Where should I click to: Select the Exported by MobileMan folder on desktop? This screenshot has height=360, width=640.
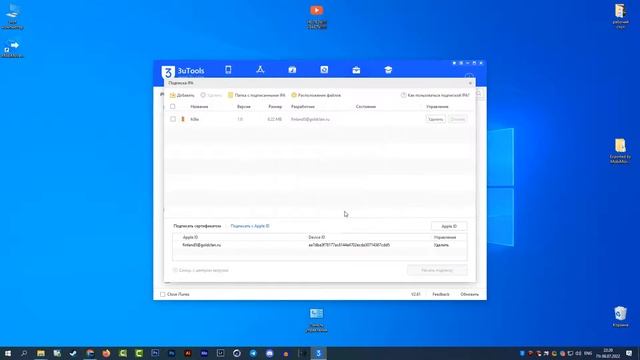point(620,151)
